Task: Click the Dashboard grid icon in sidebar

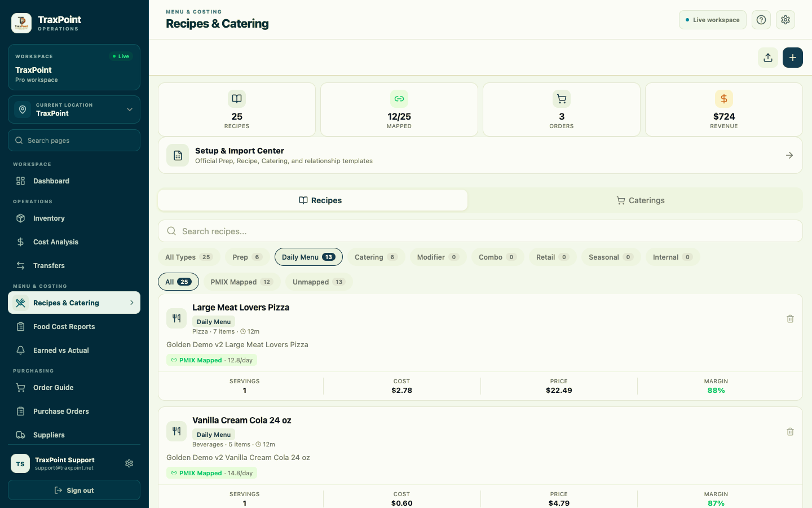Action: [21, 181]
